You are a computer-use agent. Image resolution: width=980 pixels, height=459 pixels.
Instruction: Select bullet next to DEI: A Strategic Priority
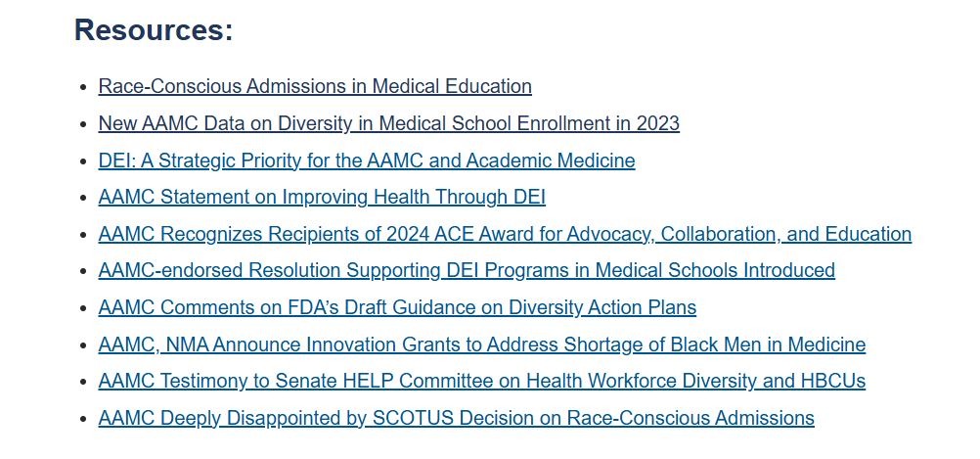click(x=83, y=161)
